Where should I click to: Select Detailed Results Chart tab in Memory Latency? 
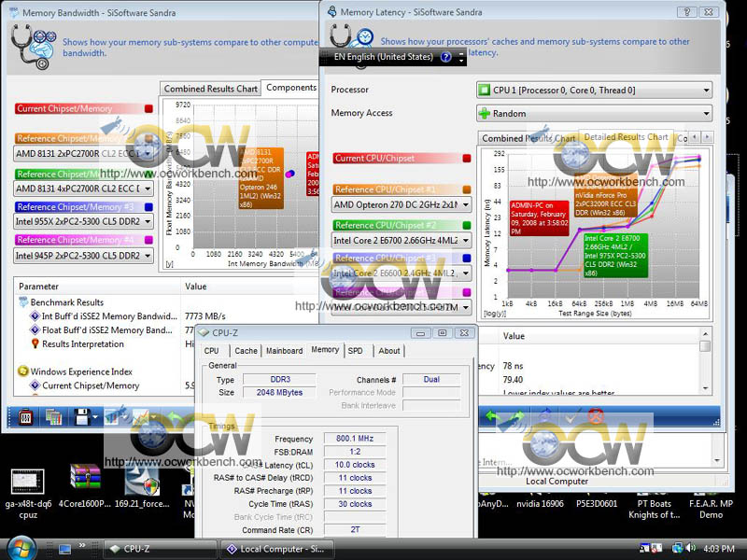point(626,137)
